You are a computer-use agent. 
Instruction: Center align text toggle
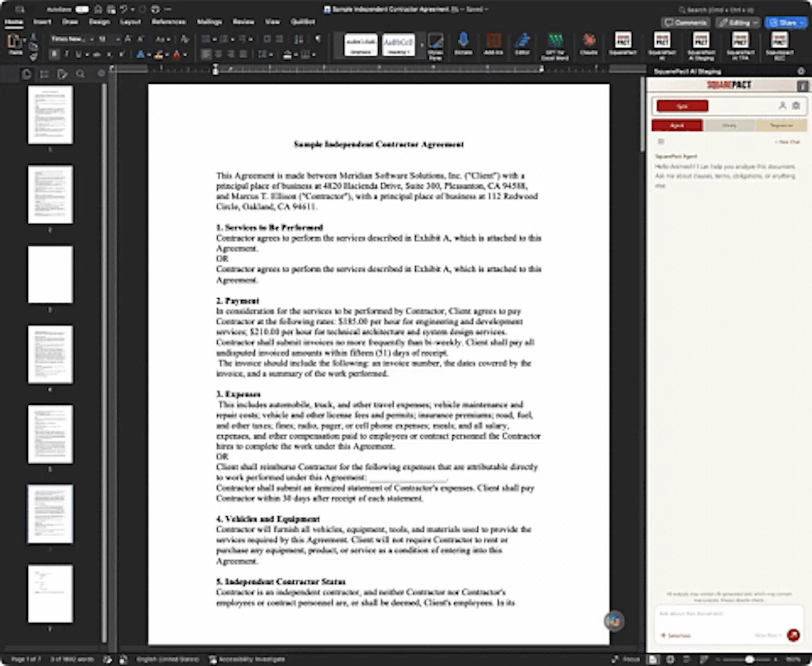[x=219, y=54]
